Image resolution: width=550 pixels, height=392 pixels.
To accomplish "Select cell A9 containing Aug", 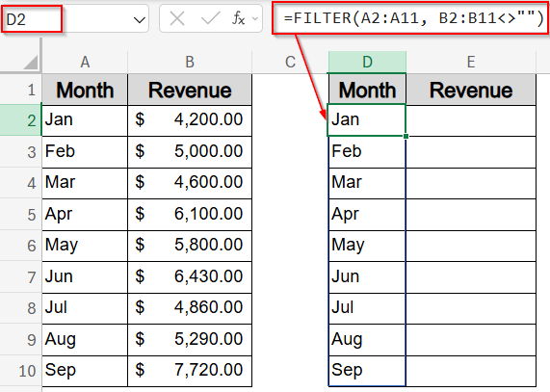I will tap(85, 339).
